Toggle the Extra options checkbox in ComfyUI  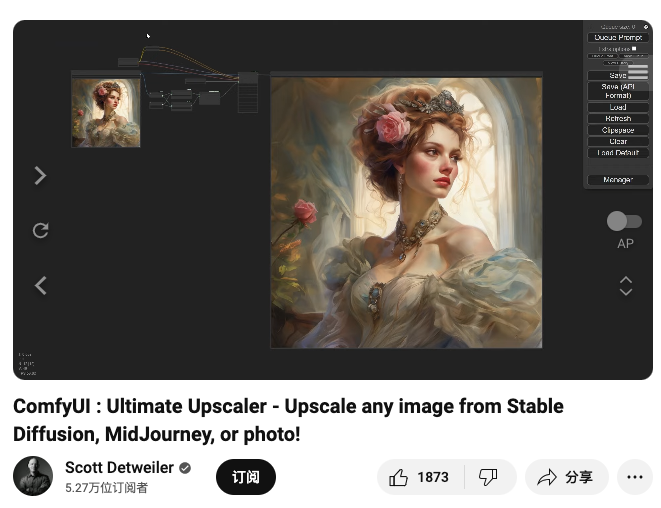[634, 48]
